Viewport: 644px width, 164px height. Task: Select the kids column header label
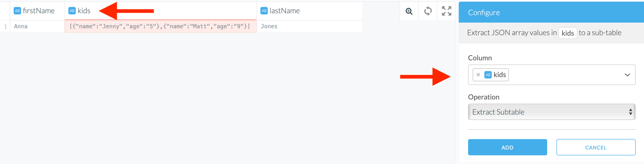tap(84, 11)
